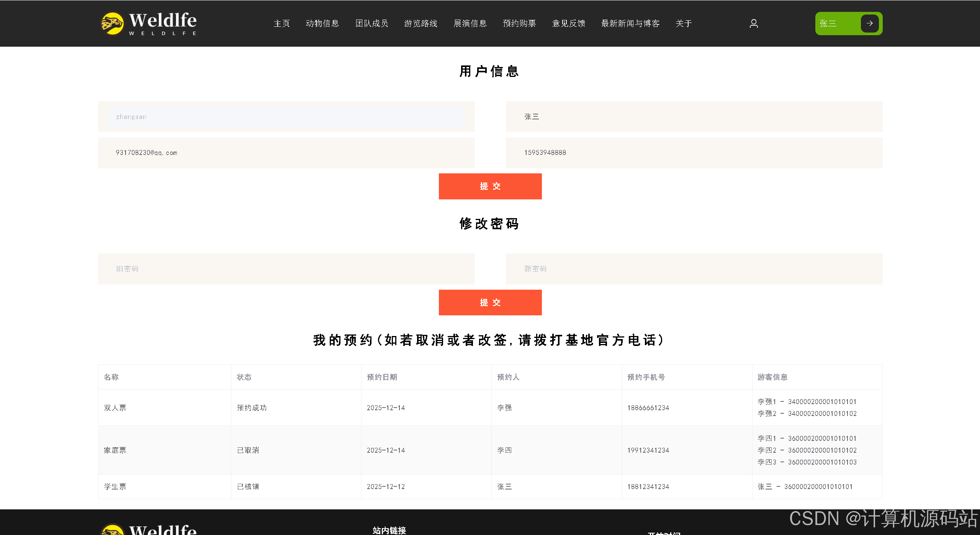Screen dimensions: 980x535
Task: Click phone number 19912341234
Action: [x=648, y=450]
